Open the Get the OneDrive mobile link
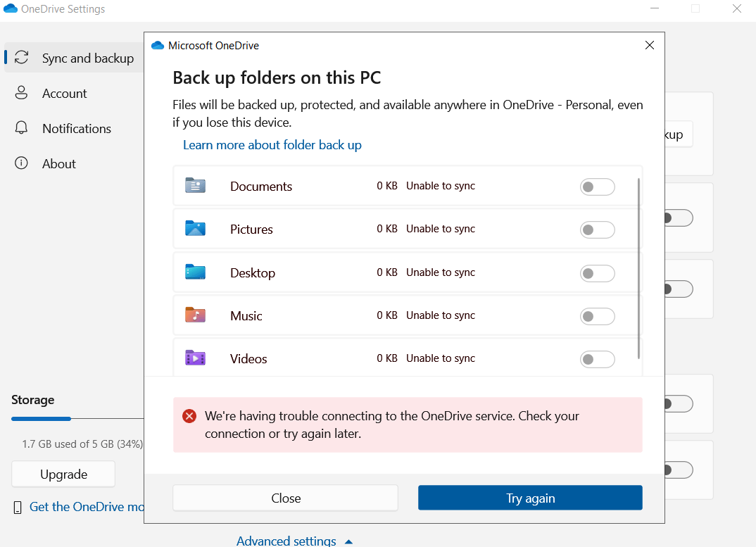756x547 pixels. (87, 506)
